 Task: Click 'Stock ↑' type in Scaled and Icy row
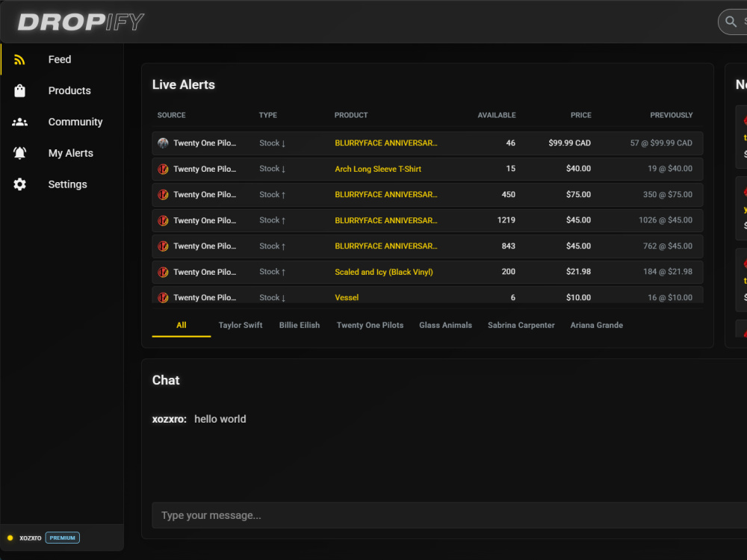[272, 272]
